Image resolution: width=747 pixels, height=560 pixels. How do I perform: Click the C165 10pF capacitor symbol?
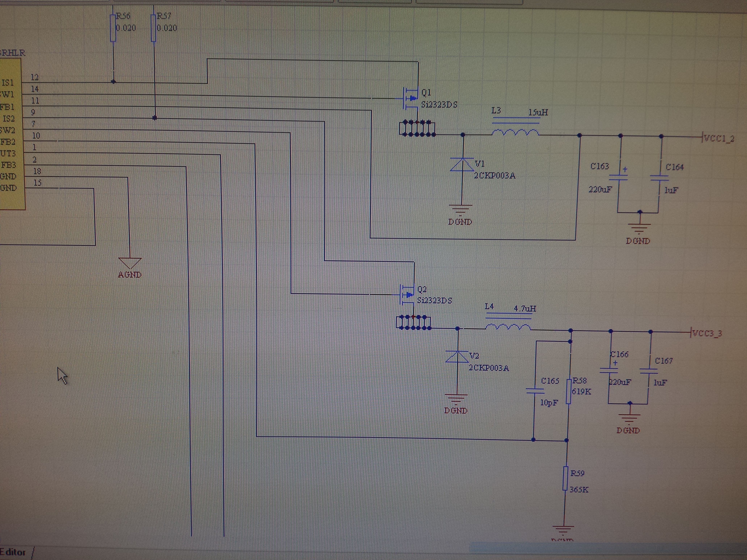pyautogui.click(x=535, y=391)
